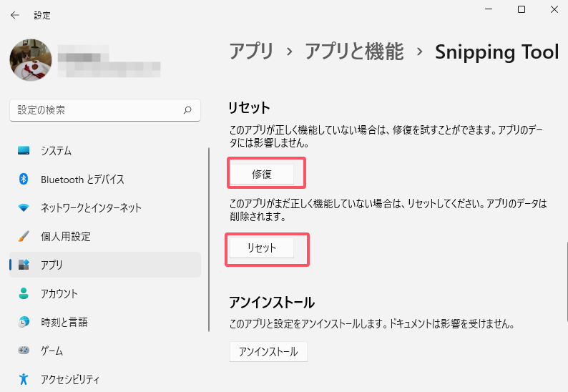Click the search magnifier icon
Image resolution: width=568 pixels, height=392 pixels.
point(187,110)
